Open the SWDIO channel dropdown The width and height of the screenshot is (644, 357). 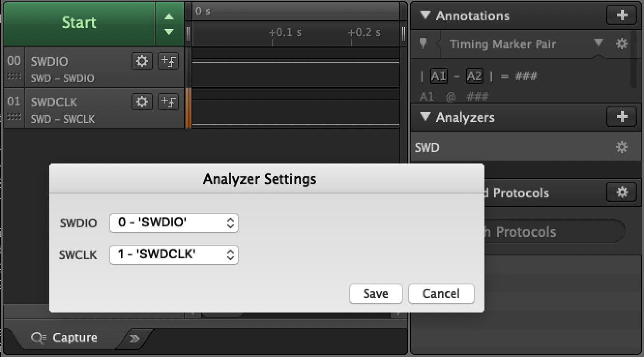tap(174, 223)
